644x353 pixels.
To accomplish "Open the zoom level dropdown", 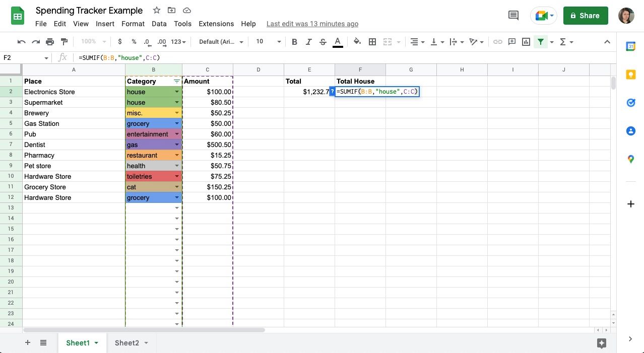I will pos(93,42).
